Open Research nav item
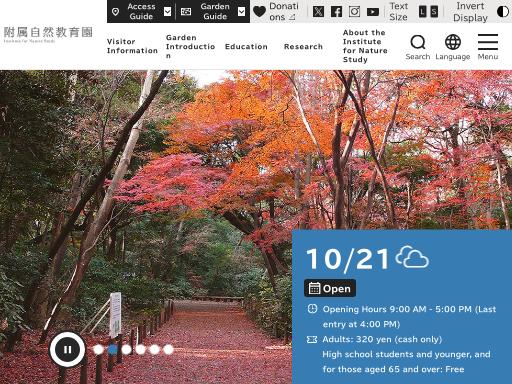 (x=303, y=46)
